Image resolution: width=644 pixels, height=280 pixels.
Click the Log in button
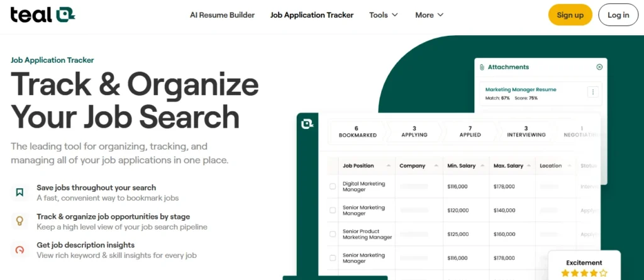tap(618, 15)
